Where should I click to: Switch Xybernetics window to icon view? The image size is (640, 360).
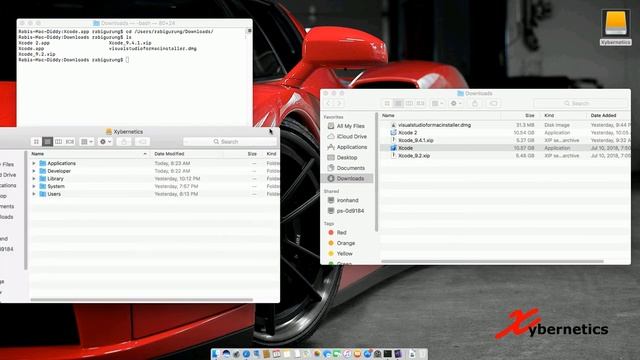coord(36,142)
